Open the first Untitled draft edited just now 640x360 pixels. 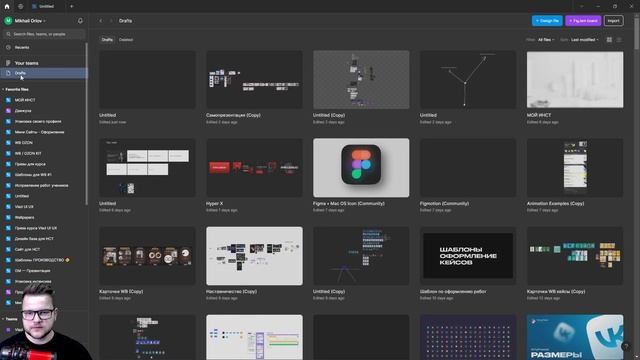[x=147, y=80]
